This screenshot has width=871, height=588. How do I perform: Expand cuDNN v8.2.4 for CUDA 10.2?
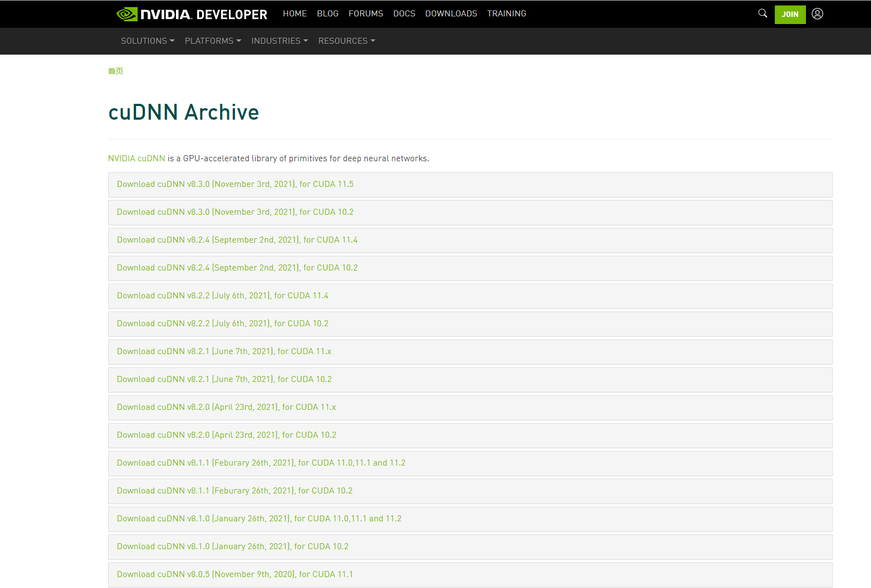pos(470,268)
